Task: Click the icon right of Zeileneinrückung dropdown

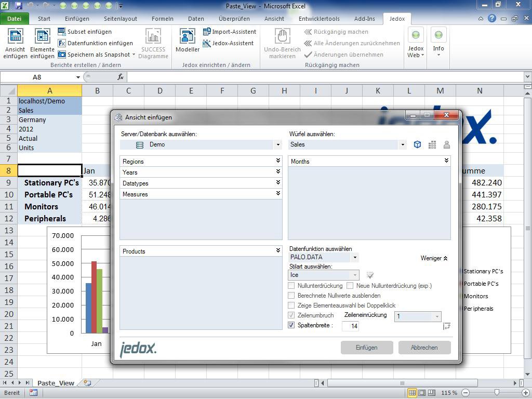Action: pyautogui.click(x=446, y=326)
